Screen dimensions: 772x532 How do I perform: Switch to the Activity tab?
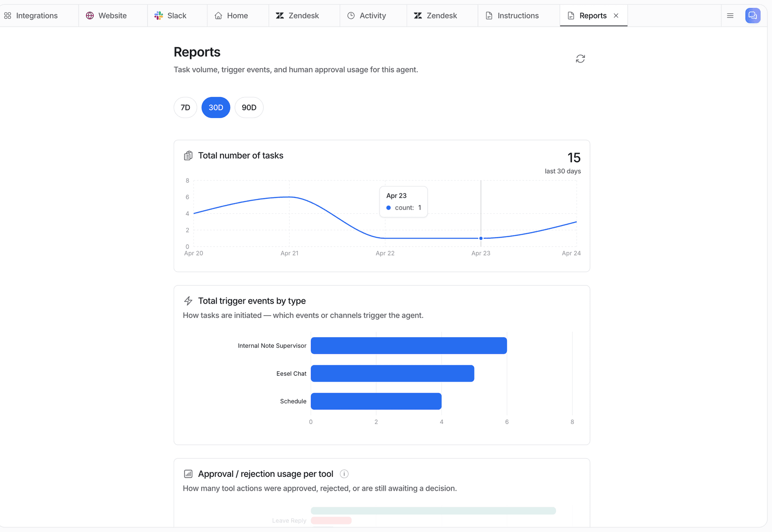point(373,16)
